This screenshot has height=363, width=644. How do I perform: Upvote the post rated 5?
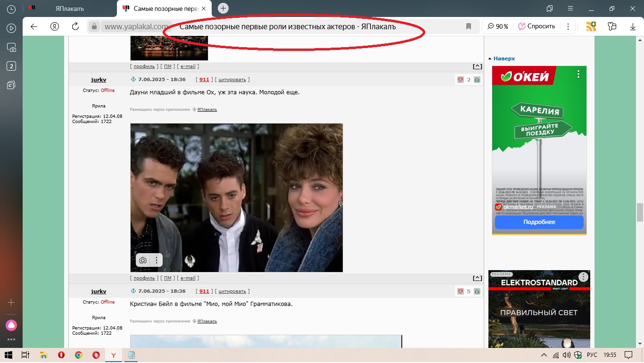[x=477, y=291]
